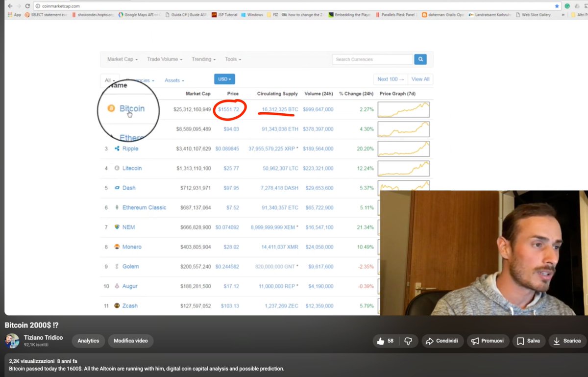Click the bookmark star in address bar

557,6
